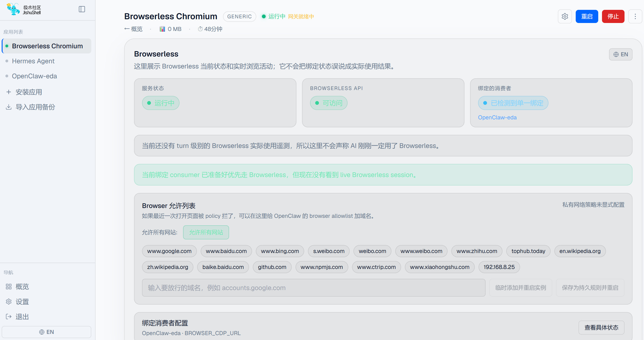Go back via the ← 概览 arrow

(133, 29)
